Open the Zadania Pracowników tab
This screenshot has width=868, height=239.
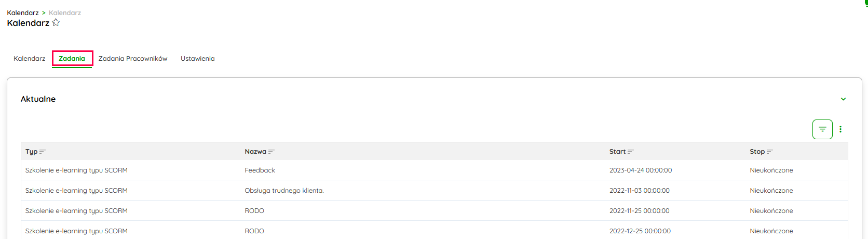(133, 59)
